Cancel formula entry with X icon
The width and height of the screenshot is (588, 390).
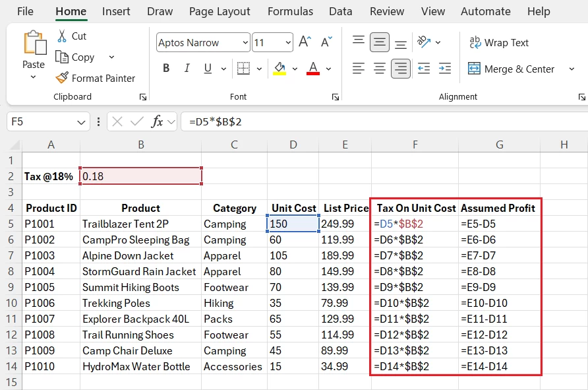pos(117,121)
